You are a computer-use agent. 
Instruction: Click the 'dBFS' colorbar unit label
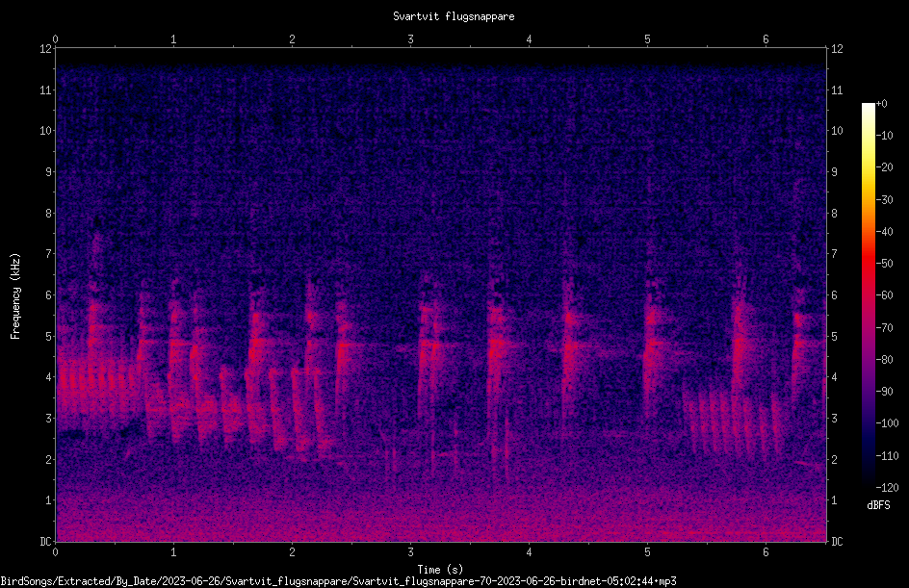click(878, 505)
